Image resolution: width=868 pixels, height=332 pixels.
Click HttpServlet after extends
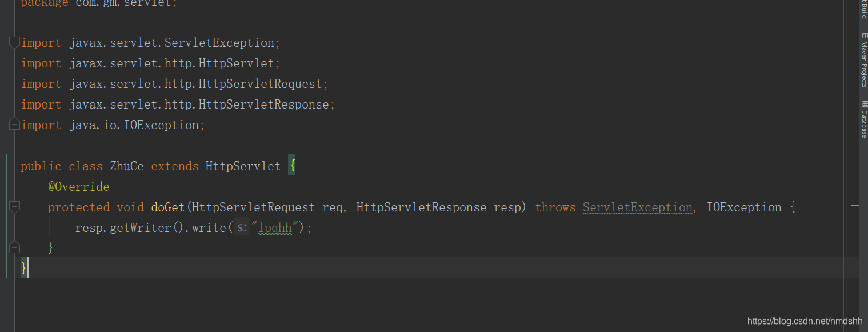pos(243,166)
